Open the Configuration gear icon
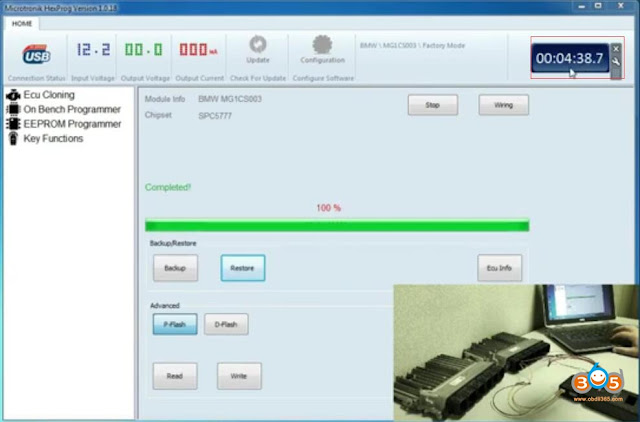 pos(322,44)
